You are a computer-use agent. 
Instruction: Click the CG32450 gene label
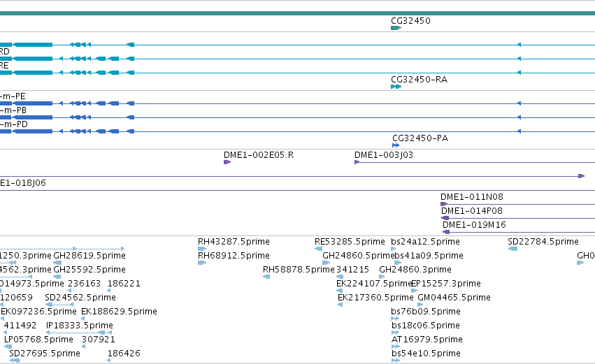(x=410, y=21)
